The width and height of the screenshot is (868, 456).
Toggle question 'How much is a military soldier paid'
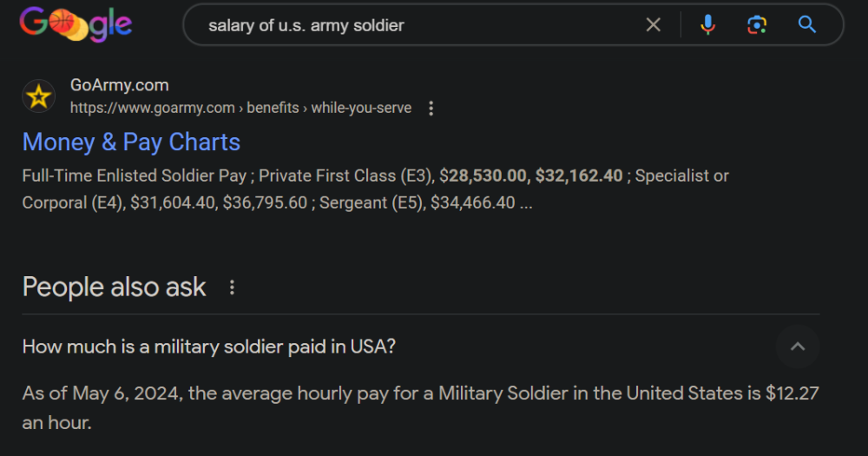(x=209, y=347)
